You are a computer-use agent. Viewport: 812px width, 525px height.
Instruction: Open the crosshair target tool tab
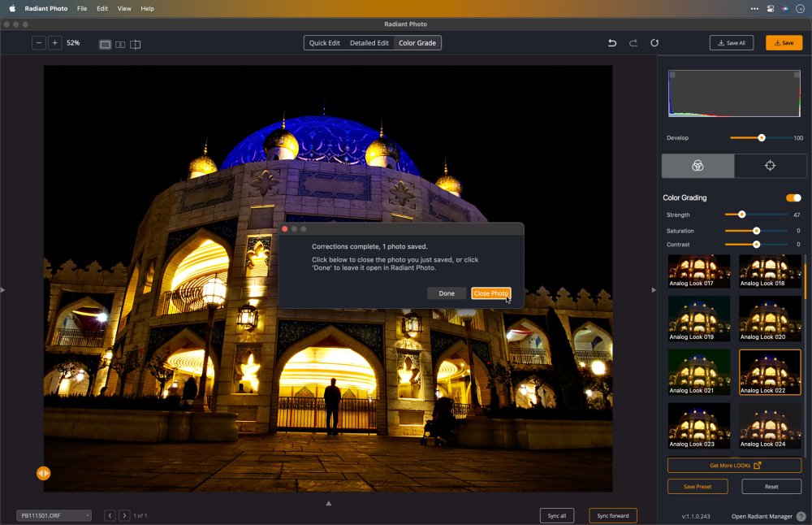point(770,166)
